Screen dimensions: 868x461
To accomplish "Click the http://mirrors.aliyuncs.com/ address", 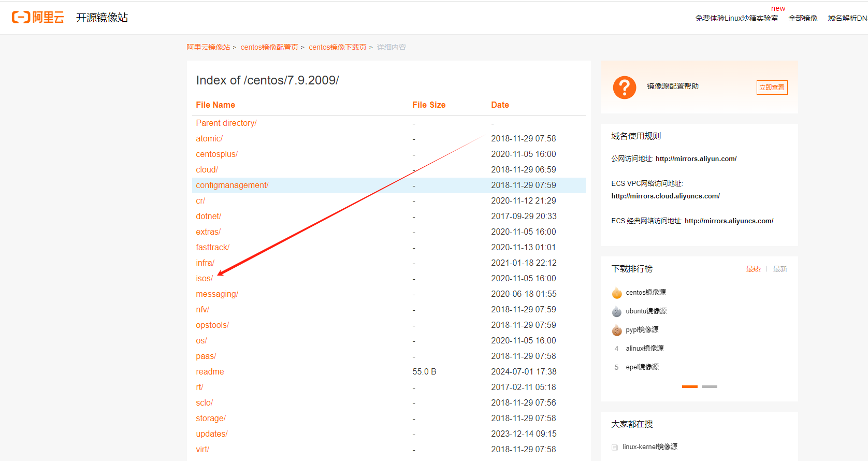I will (729, 221).
